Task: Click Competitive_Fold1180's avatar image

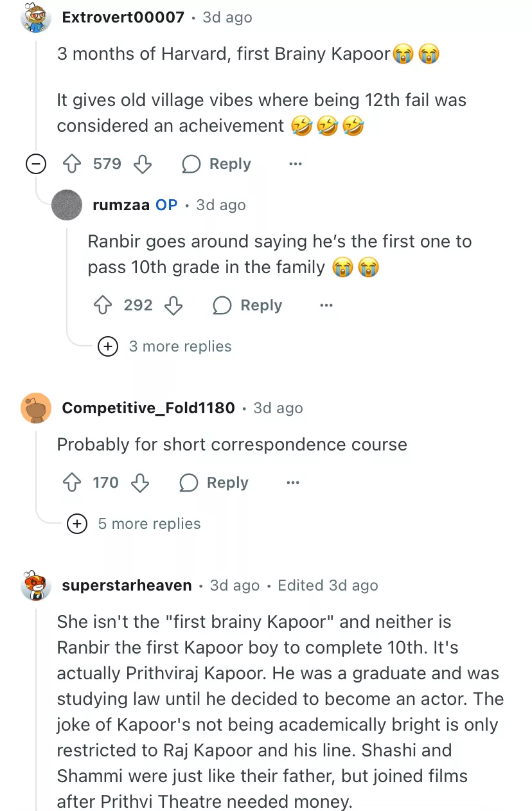Action: coord(36,408)
